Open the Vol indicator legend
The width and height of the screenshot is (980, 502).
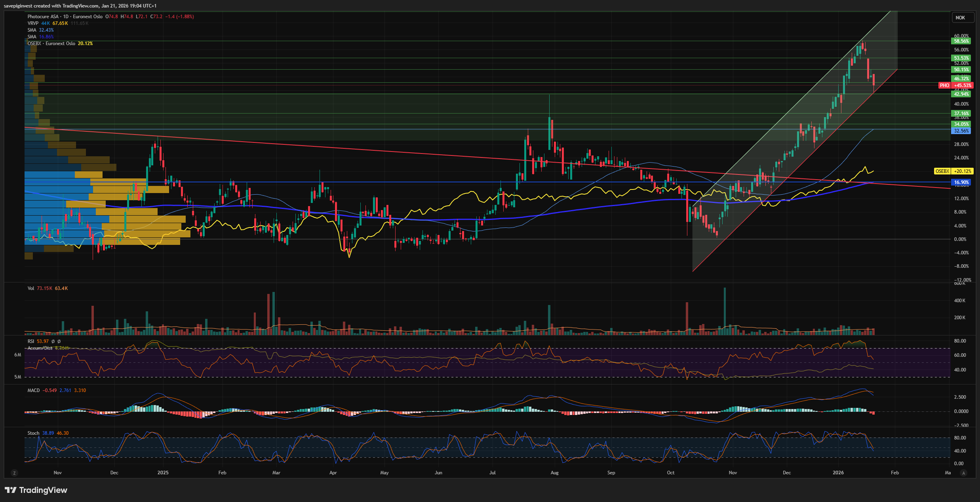point(31,288)
